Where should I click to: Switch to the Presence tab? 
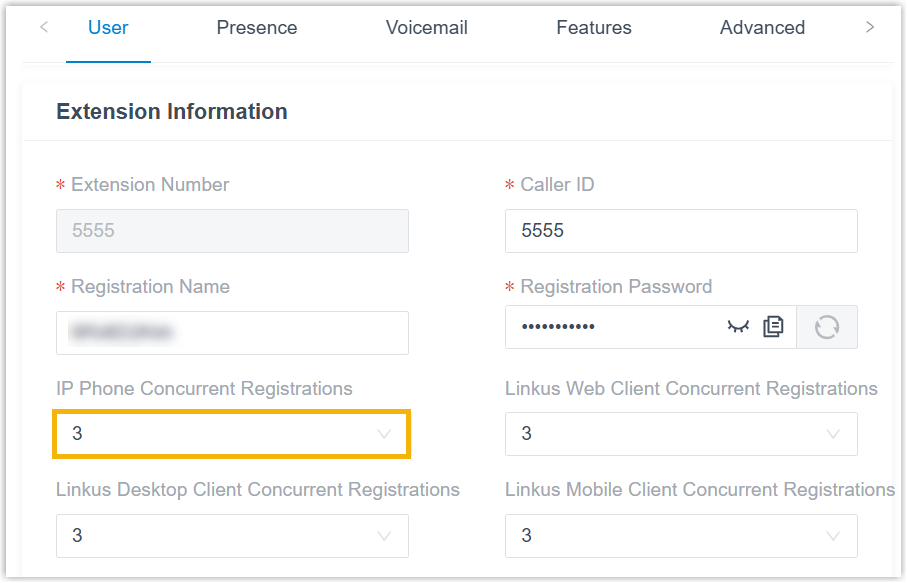point(257,28)
